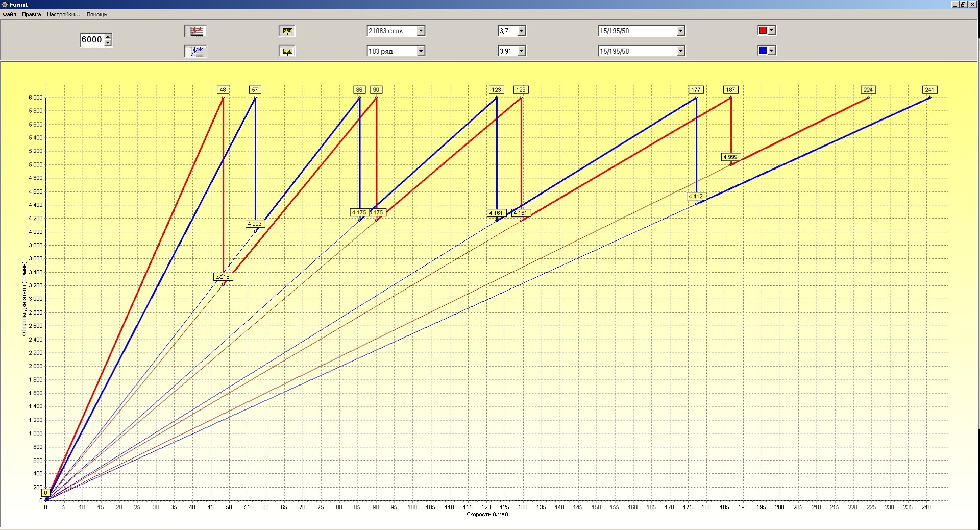This screenshot has width=980, height=530.
Task: Click the 6000 RPM input field
Action: (x=92, y=39)
